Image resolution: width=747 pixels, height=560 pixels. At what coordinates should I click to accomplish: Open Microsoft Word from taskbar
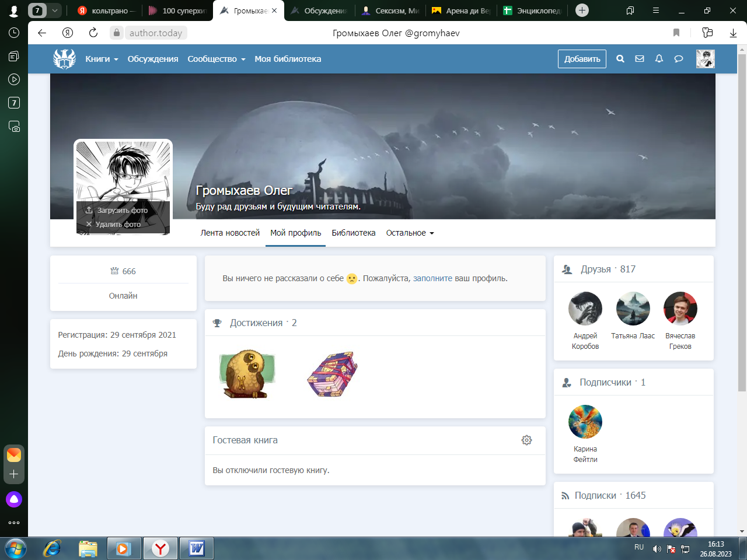pyautogui.click(x=197, y=548)
